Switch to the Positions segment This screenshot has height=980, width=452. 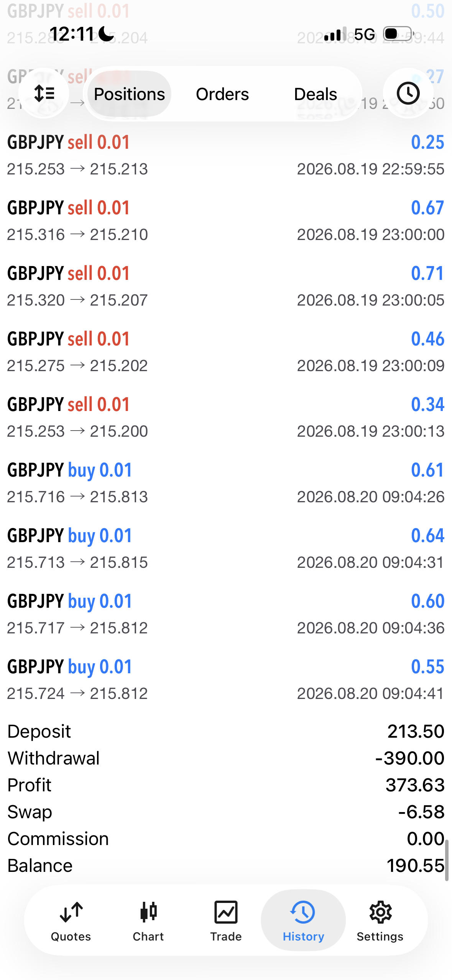(130, 94)
